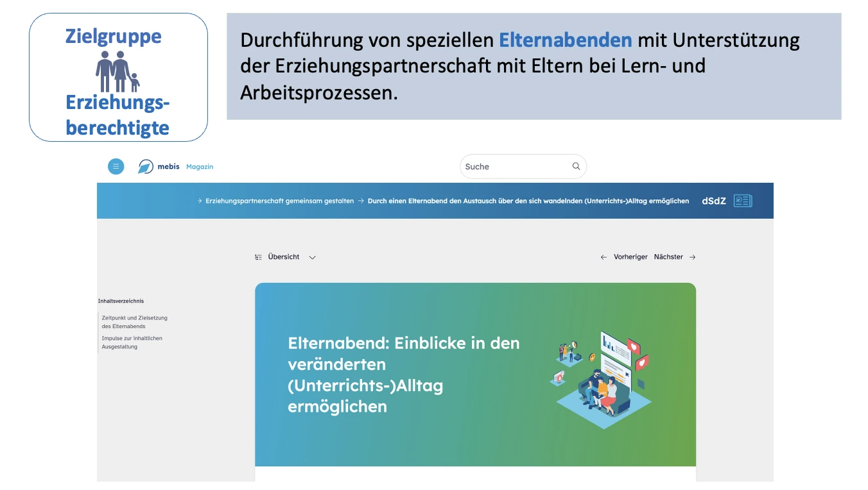Image resolution: width=868 pixels, height=490 pixels.
Task: Click the mebis leaf logo
Action: 146,167
